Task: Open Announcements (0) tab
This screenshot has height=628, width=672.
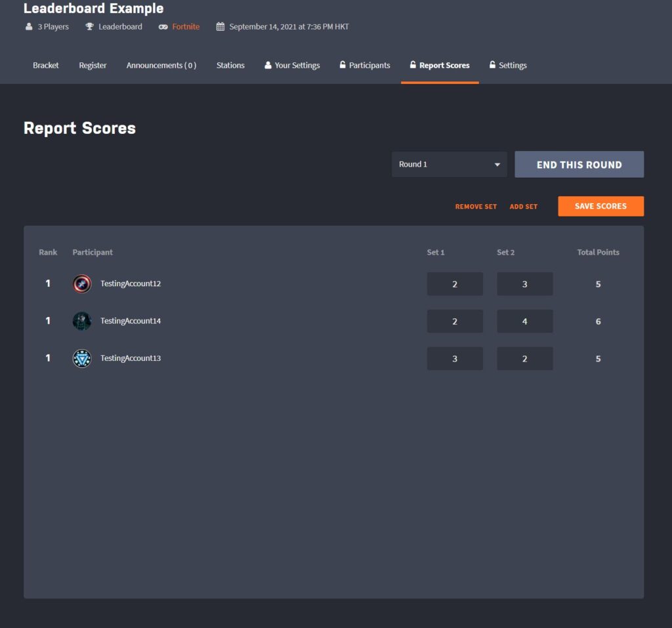Action: coord(161,65)
